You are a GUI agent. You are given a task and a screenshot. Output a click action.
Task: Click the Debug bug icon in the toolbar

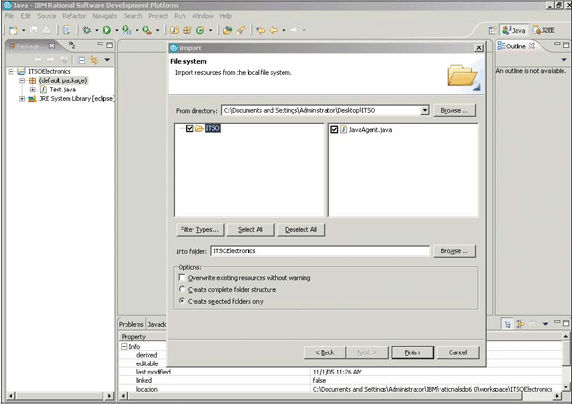(x=86, y=30)
